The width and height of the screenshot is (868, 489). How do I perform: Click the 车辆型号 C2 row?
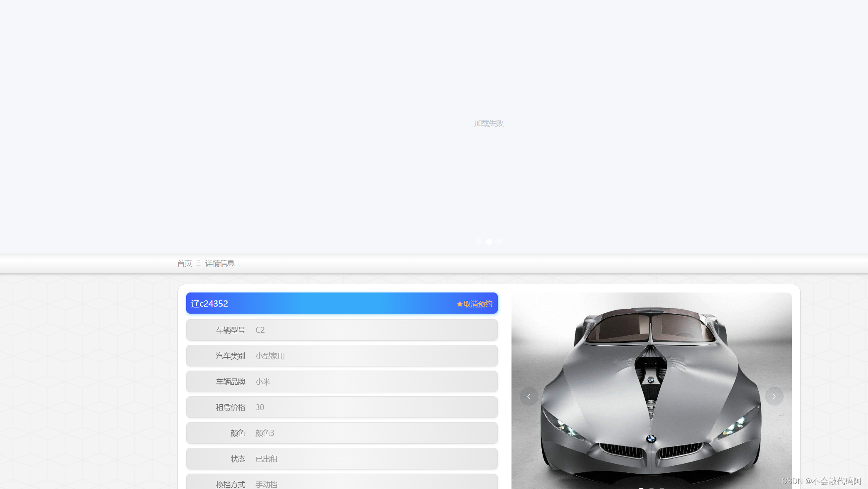[342, 330]
